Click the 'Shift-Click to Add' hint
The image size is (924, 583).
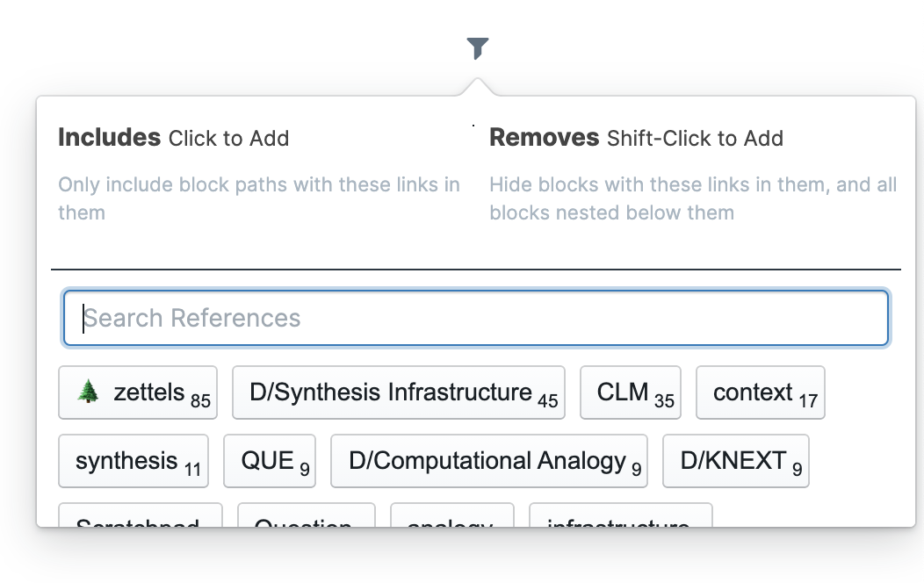695,139
